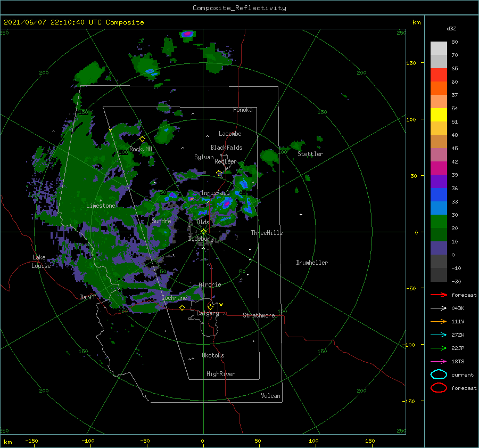Click the Calgary label
Image resolution: width=479 pixels, height=448 pixels.
tap(208, 313)
